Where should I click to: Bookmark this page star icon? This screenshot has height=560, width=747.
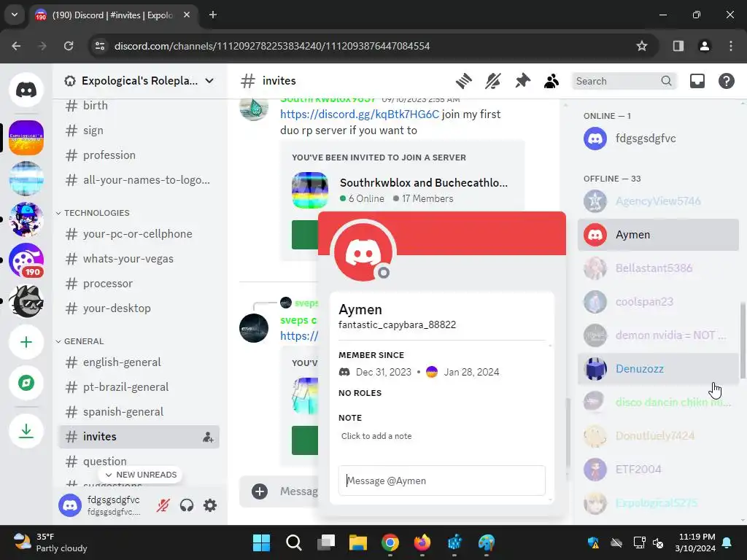(x=642, y=46)
